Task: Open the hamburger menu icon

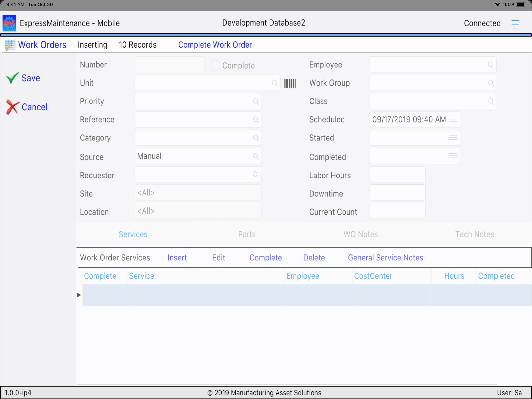Action: (515, 24)
